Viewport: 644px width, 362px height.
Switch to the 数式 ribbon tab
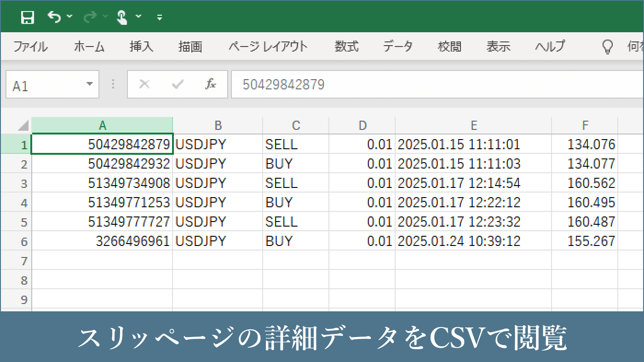(346, 47)
